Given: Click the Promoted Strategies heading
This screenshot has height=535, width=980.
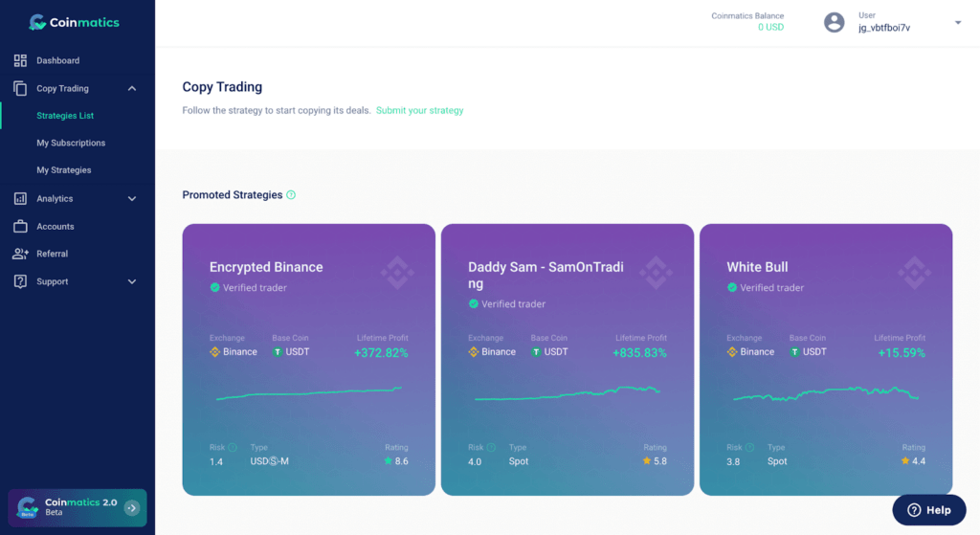Looking at the screenshot, I should click(232, 195).
